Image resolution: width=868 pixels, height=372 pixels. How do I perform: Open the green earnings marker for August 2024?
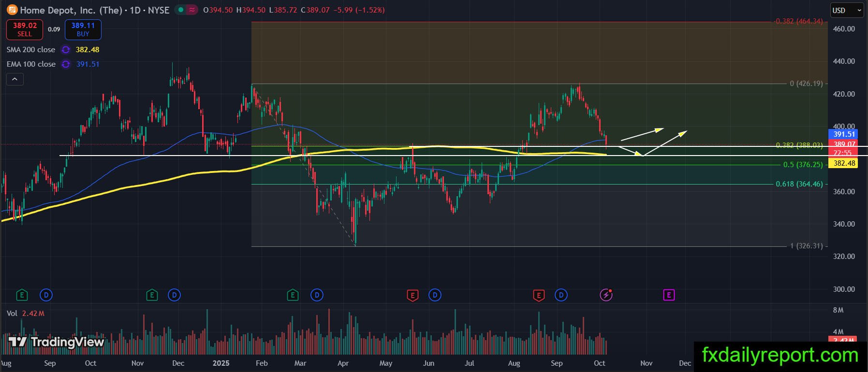click(x=22, y=295)
